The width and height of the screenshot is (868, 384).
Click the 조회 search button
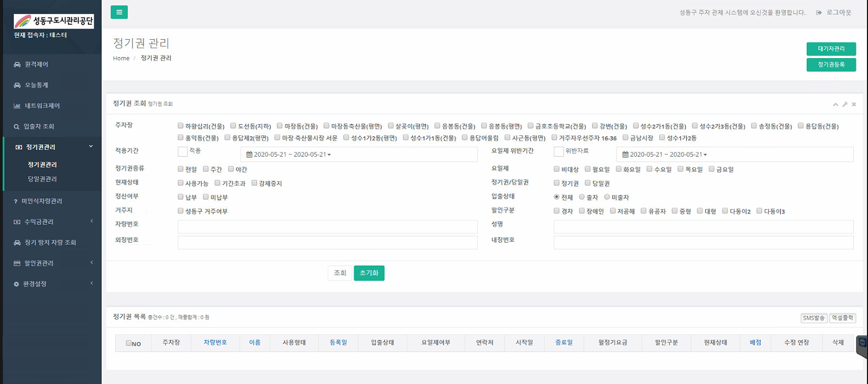coord(340,273)
